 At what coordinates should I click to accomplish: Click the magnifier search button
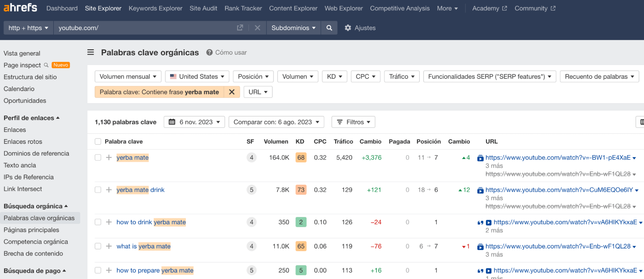click(329, 28)
